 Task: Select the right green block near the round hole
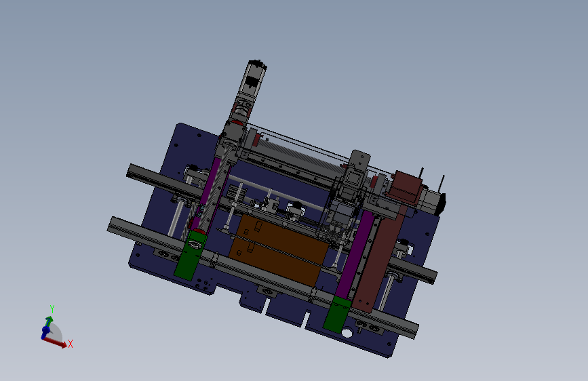(x=337, y=315)
